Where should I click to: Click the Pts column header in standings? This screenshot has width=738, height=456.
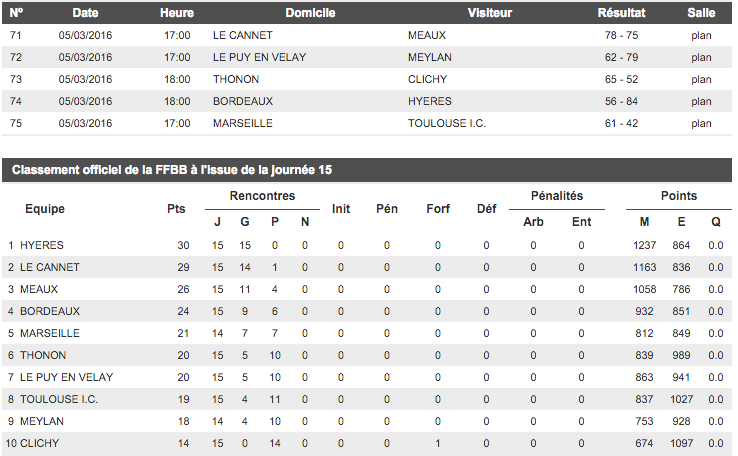click(176, 209)
